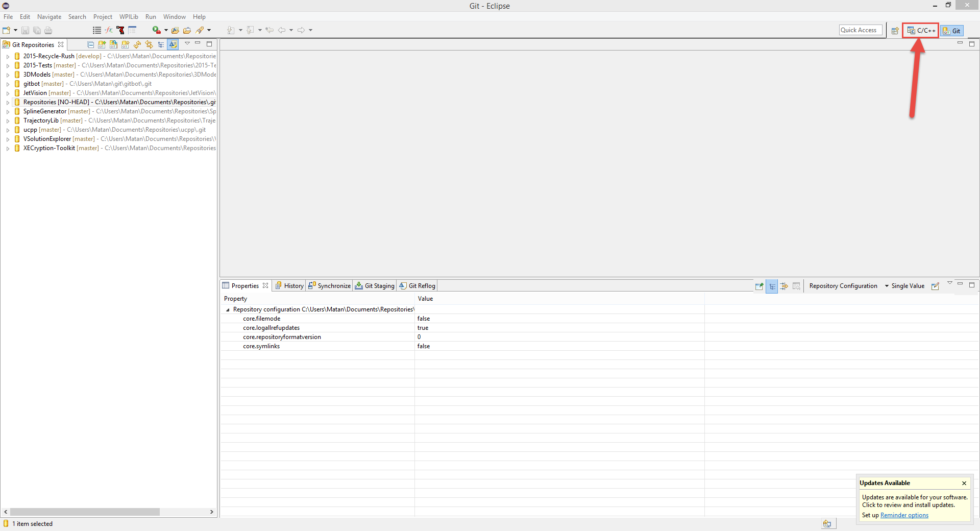This screenshot has height=531, width=980.
Task: Click the Run with red toolbox icon
Action: [157, 30]
